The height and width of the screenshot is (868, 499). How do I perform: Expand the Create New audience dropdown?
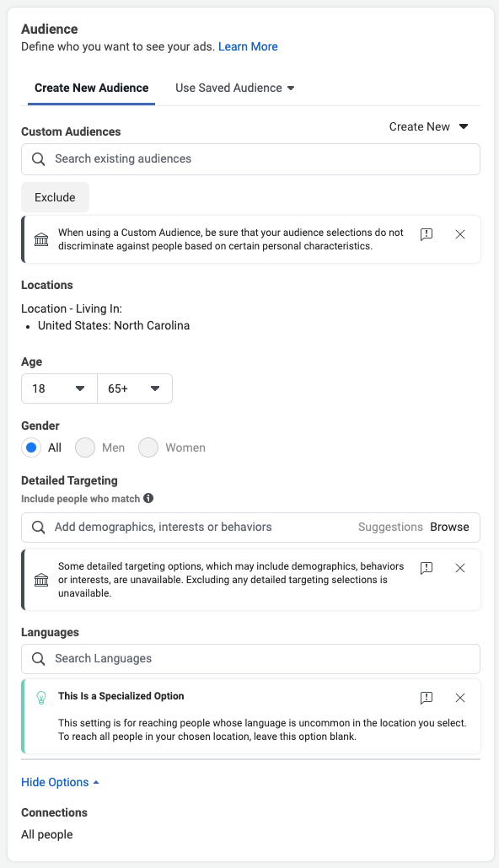coord(429,126)
